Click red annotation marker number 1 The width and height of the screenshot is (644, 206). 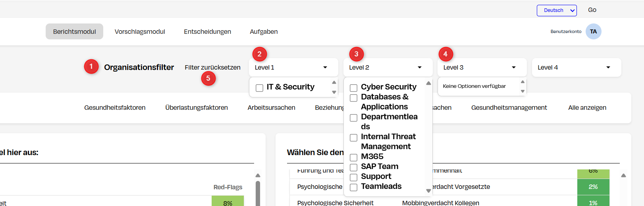click(91, 66)
